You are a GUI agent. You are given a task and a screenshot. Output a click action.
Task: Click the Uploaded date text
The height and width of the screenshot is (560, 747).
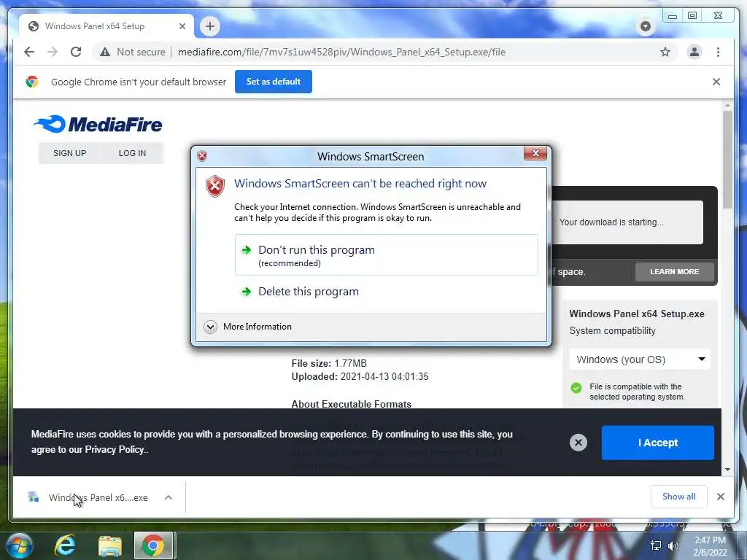click(360, 377)
